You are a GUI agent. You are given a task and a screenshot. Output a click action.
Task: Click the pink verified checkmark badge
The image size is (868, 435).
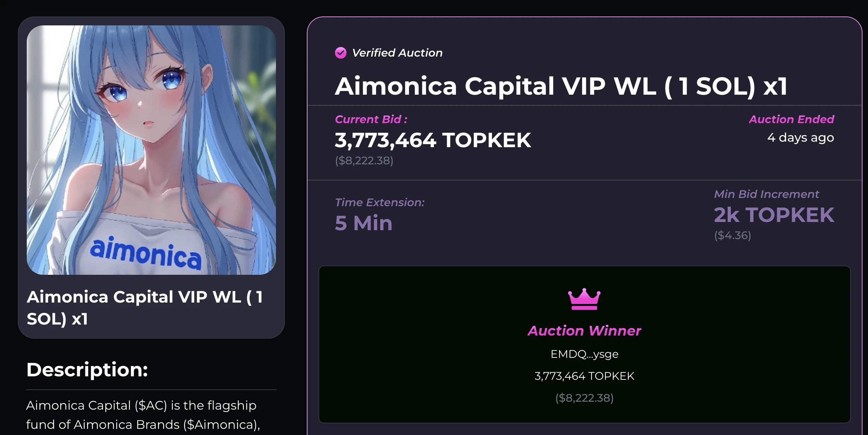[340, 53]
